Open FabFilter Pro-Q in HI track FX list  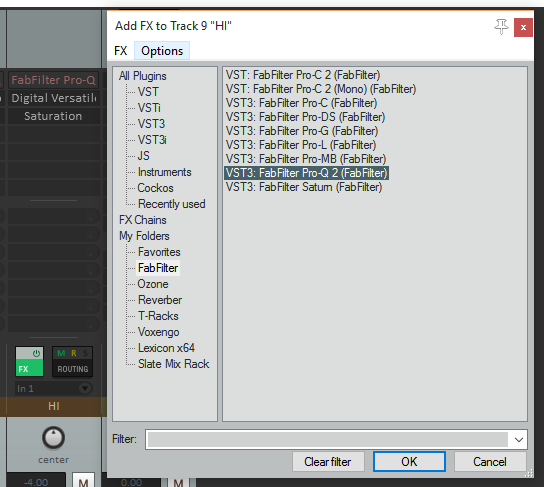53,80
